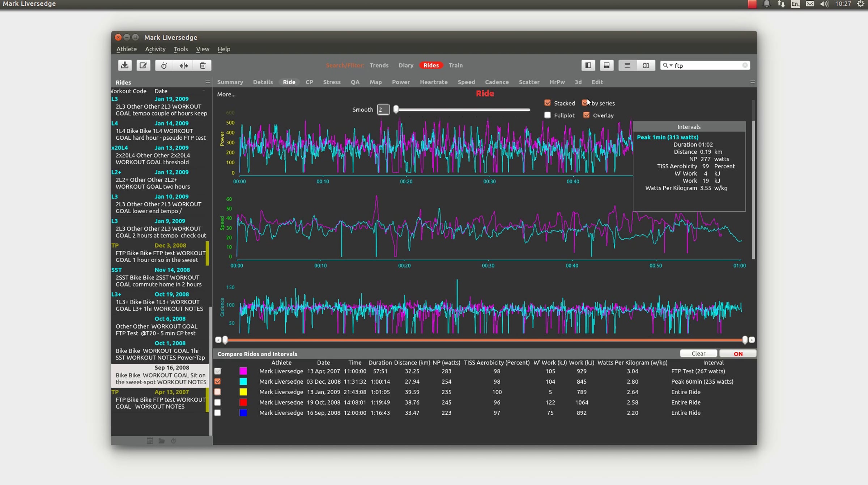868x485 pixels.
Task: Click the Clear compare button
Action: point(698,353)
